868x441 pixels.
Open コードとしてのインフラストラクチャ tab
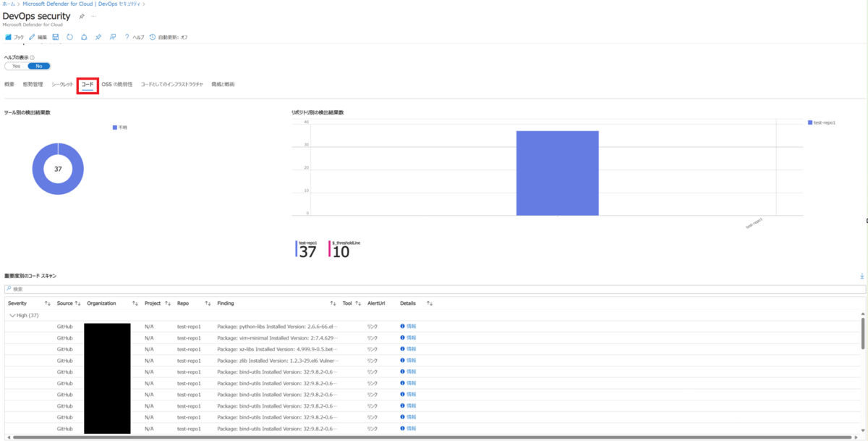pos(172,85)
